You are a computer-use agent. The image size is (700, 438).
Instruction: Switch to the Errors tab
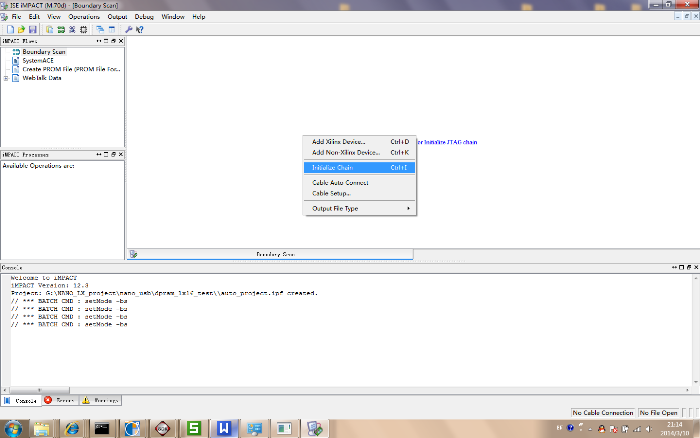click(60, 400)
